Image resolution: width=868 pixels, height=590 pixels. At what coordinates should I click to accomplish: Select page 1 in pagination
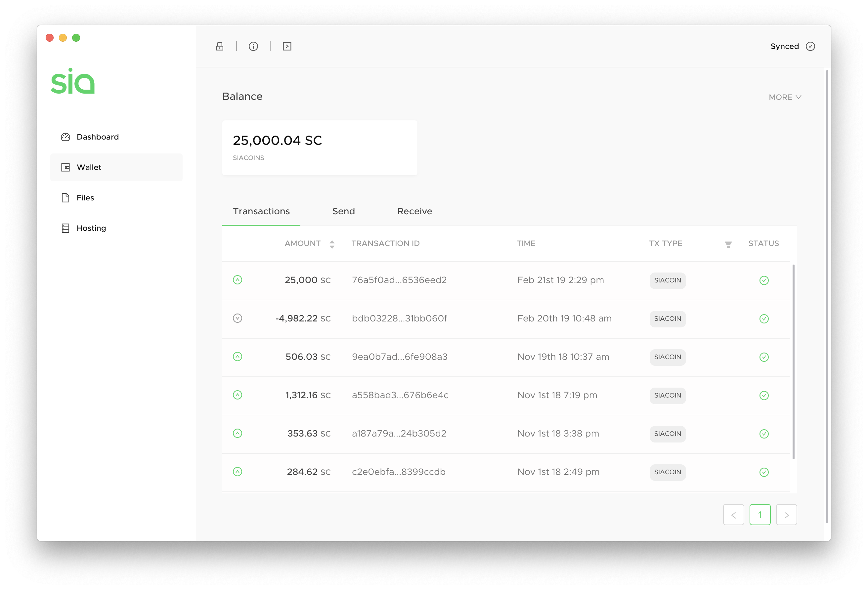pyautogui.click(x=760, y=515)
